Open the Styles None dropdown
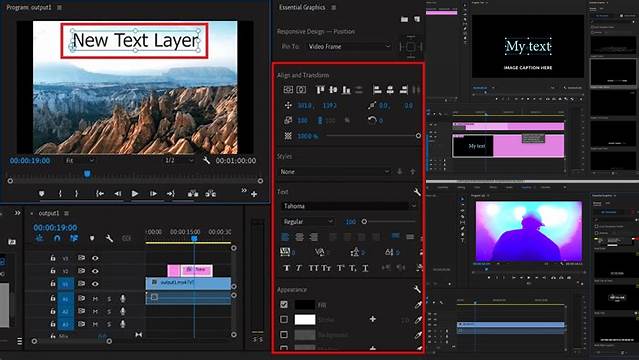Image resolution: width=639 pixels, height=360 pixels. pos(335,172)
